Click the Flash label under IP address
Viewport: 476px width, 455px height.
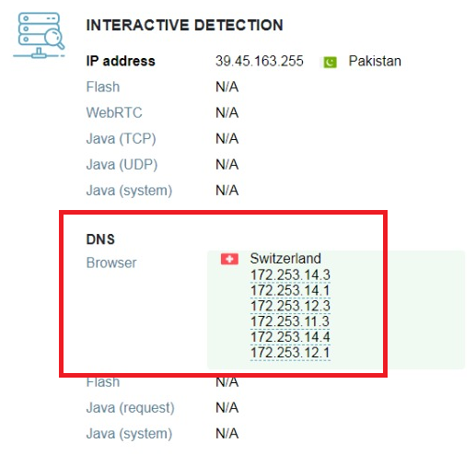[103, 87]
